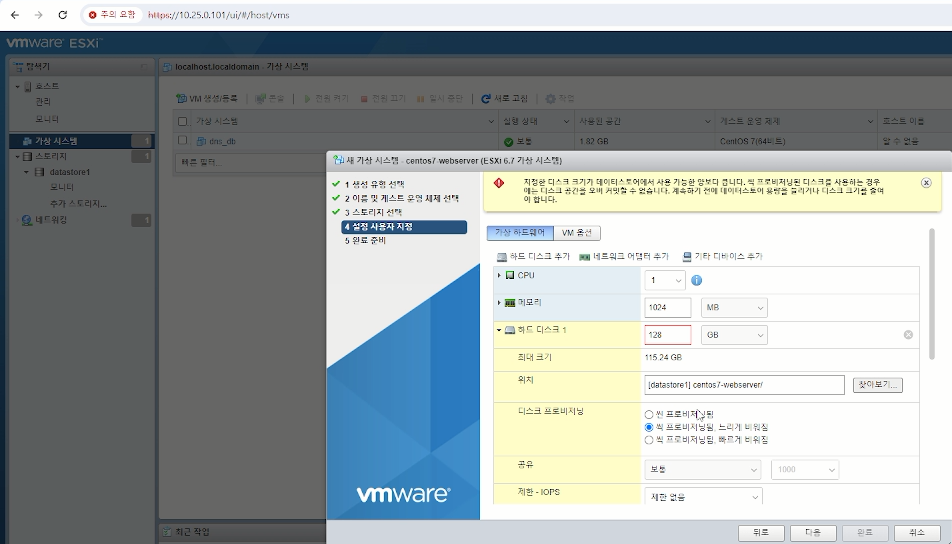Click Suspend toolbar button

440,98
